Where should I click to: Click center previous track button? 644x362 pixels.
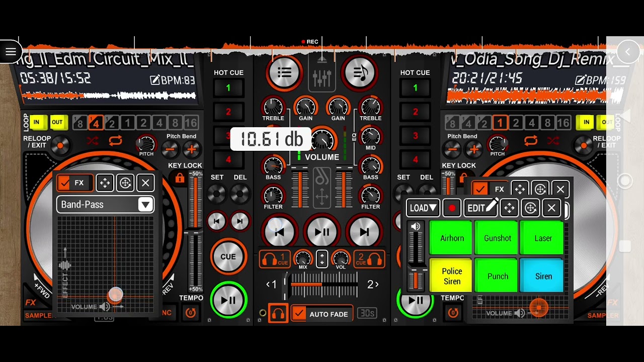coord(280,232)
